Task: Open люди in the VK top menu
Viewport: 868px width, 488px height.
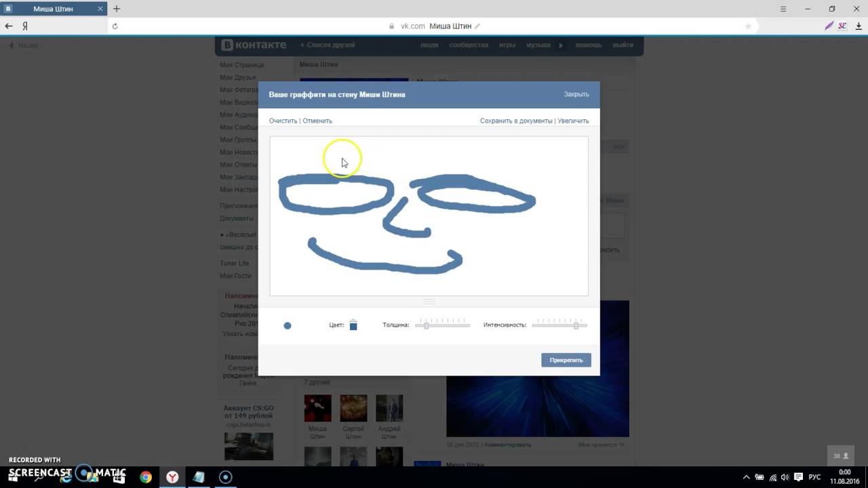Action: [429, 45]
